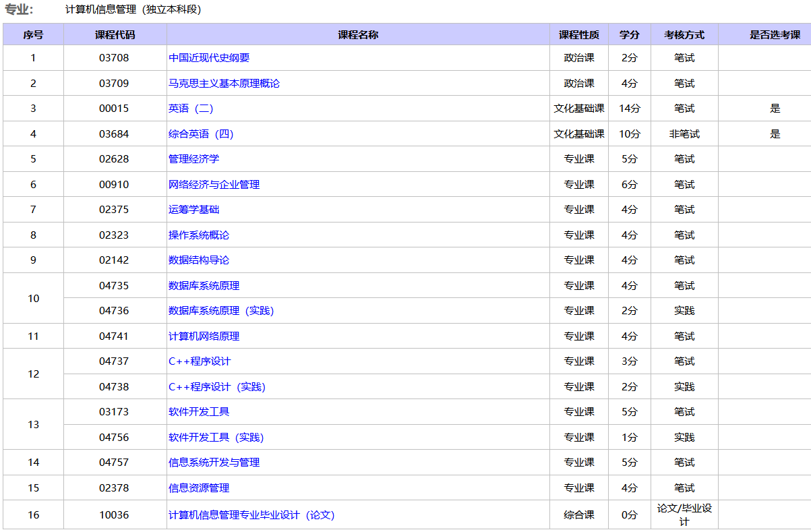Open the 计算机信息管理专业毕业设计（论文） link
811x532 pixels.
pyautogui.click(x=251, y=515)
